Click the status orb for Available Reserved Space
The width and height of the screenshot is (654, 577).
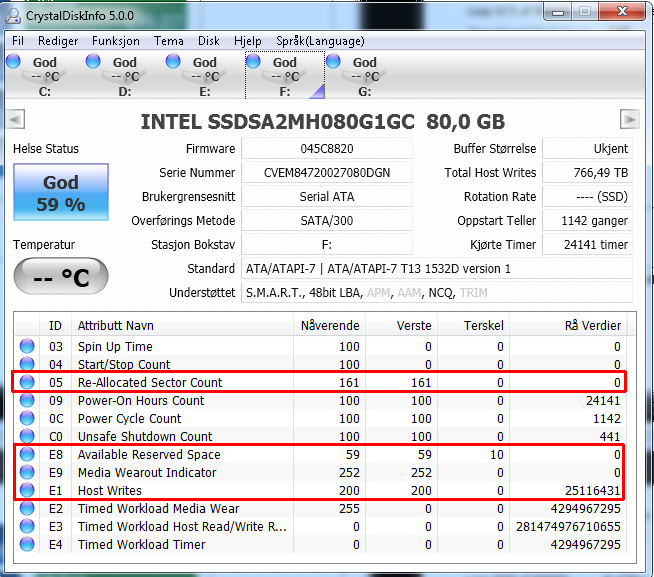tap(27, 454)
